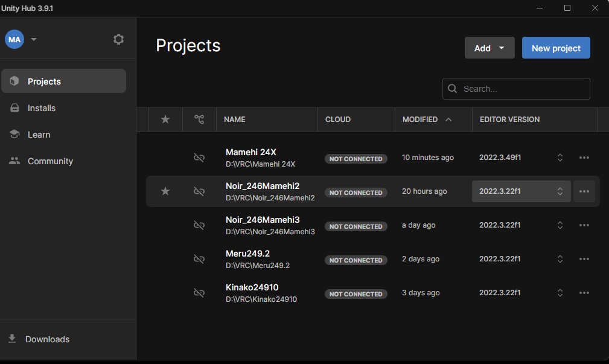Click NOT CONNECTED badge for Noir_246Mamehi3
Viewport: 609px width, 364px height.
356,226
